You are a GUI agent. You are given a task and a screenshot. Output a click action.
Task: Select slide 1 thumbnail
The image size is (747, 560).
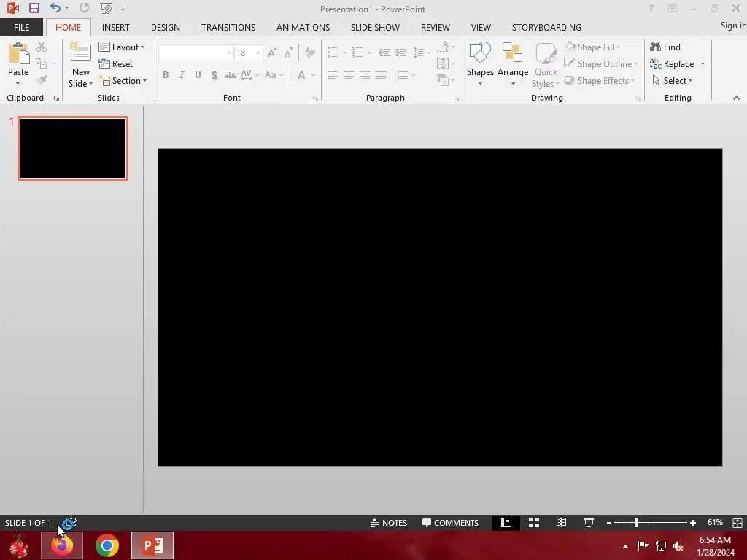point(73,148)
